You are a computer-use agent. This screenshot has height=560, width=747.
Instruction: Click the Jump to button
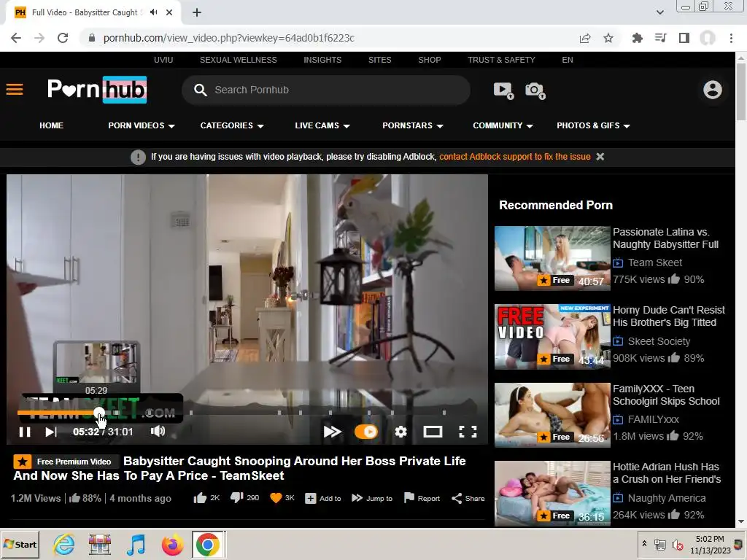coord(372,499)
